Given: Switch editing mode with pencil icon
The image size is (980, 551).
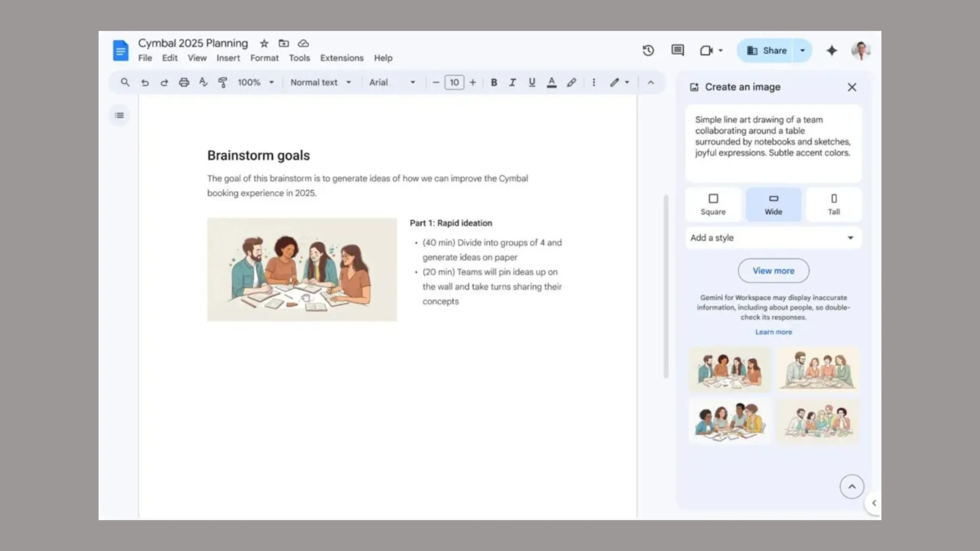Looking at the screenshot, I should 614,82.
